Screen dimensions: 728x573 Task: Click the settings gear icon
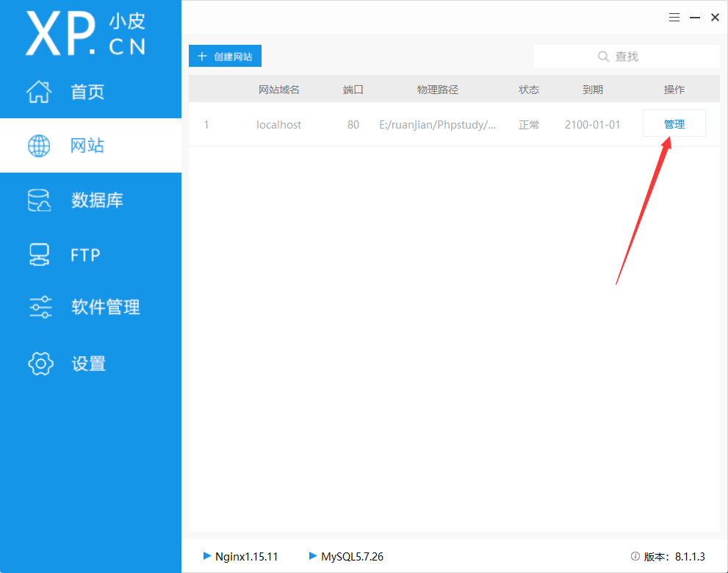40,364
